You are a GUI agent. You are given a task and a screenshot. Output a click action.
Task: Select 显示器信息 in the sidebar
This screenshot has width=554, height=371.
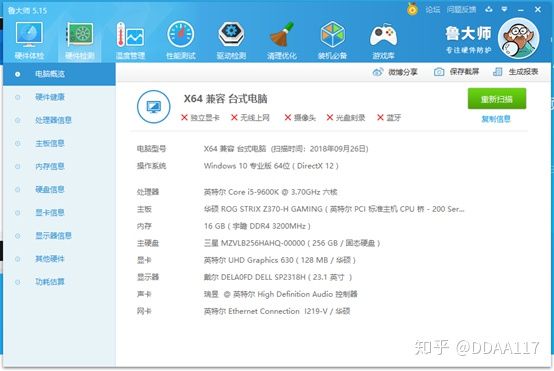tap(59, 236)
